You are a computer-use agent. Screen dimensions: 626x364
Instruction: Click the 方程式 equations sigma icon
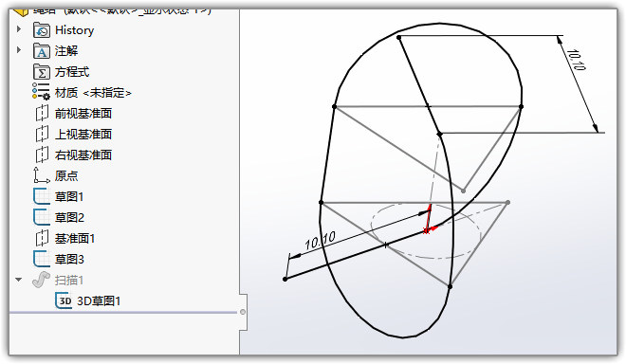42,72
